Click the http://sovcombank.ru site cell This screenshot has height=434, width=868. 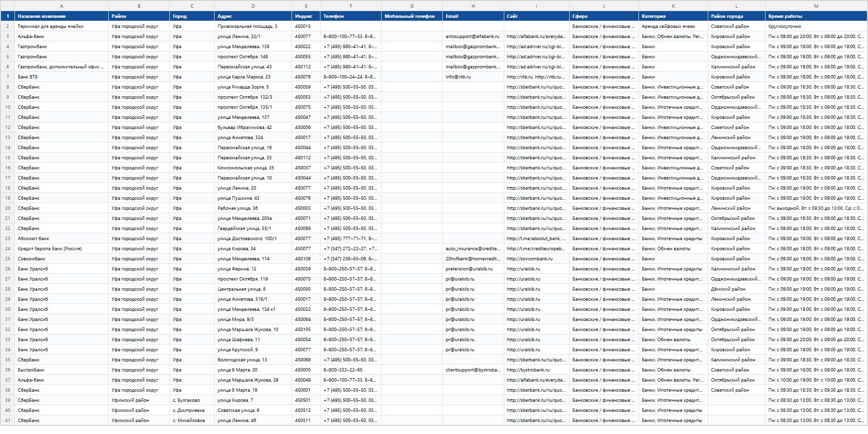(536, 259)
